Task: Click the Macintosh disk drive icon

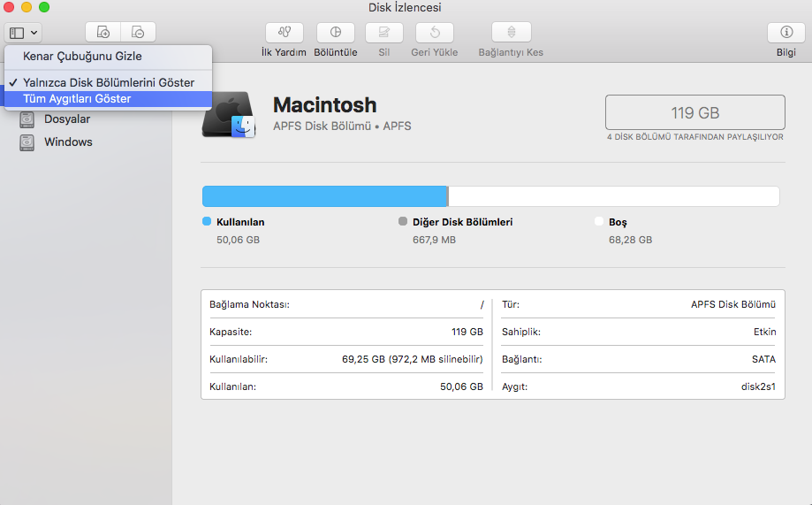Action: (x=229, y=115)
